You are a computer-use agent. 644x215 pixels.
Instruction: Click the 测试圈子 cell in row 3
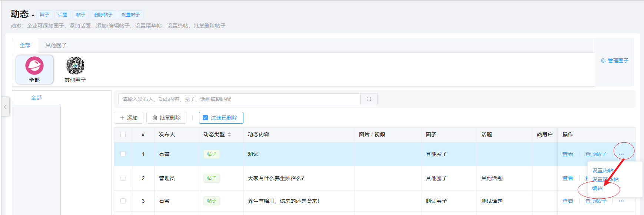click(449, 201)
